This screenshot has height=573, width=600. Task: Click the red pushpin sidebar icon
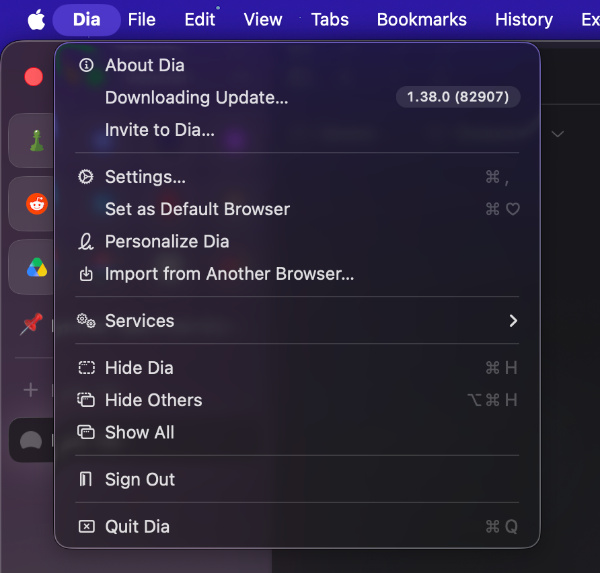point(31,324)
